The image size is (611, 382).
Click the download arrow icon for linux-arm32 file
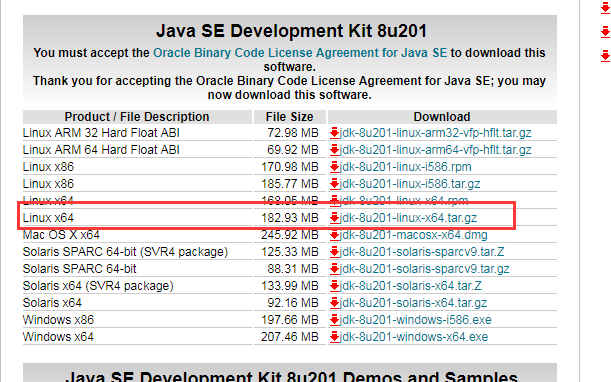(x=334, y=133)
